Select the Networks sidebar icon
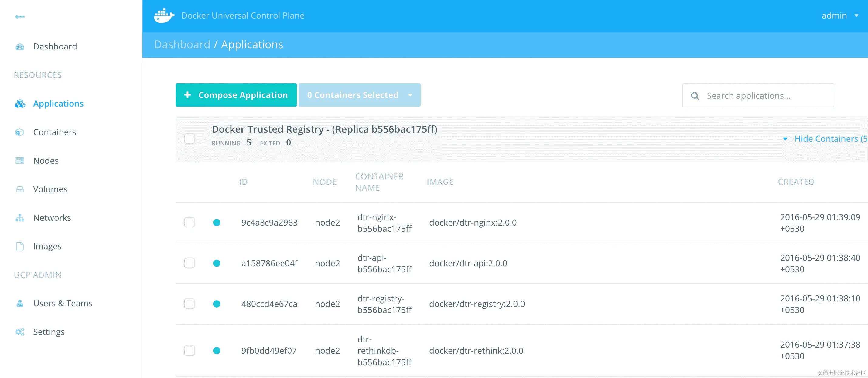 point(20,218)
